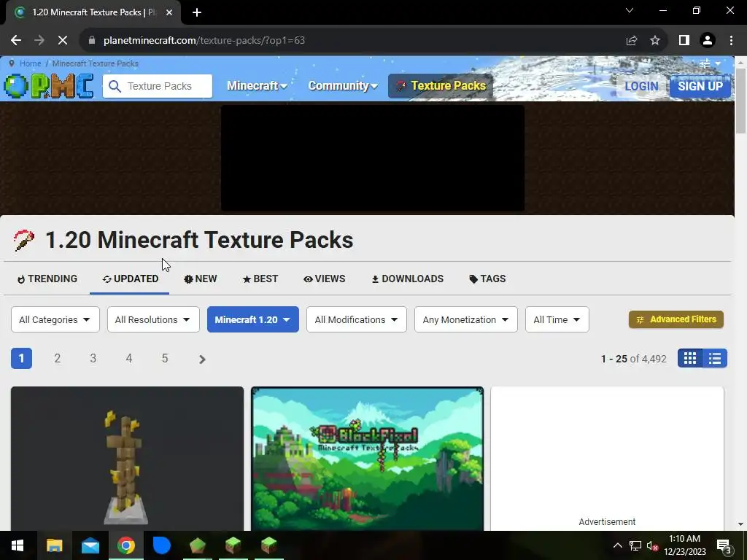Open Advanced Filters

tap(676, 319)
